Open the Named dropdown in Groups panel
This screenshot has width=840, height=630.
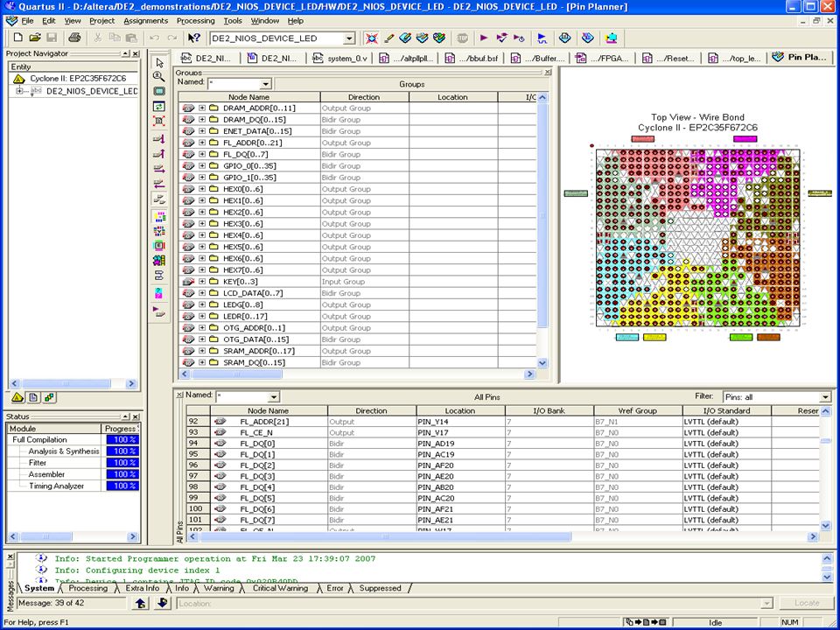pyautogui.click(x=265, y=84)
